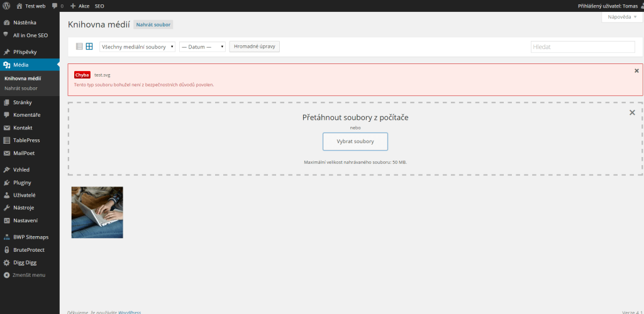Click the Chyba error label
This screenshot has height=314, width=644.
pyautogui.click(x=82, y=75)
